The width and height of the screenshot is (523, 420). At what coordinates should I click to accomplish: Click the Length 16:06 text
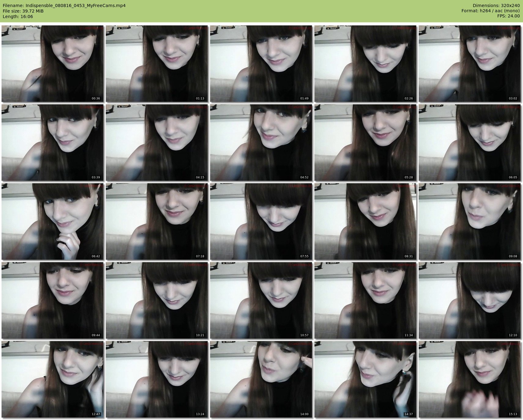[x=18, y=17]
